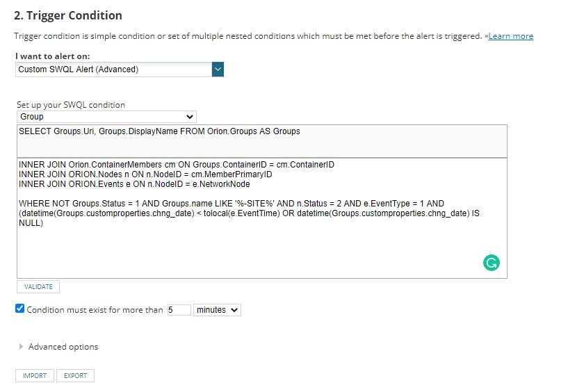The image size is (584, 392).
Task: Toggle the 'Condition must exist' checkbox
Action: tap(20, 309)
